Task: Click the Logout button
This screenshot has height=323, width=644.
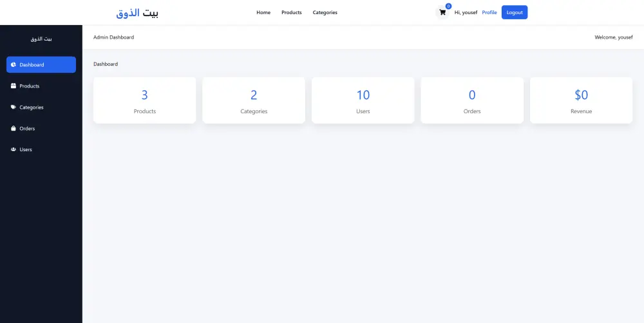Action: point(515,12)
